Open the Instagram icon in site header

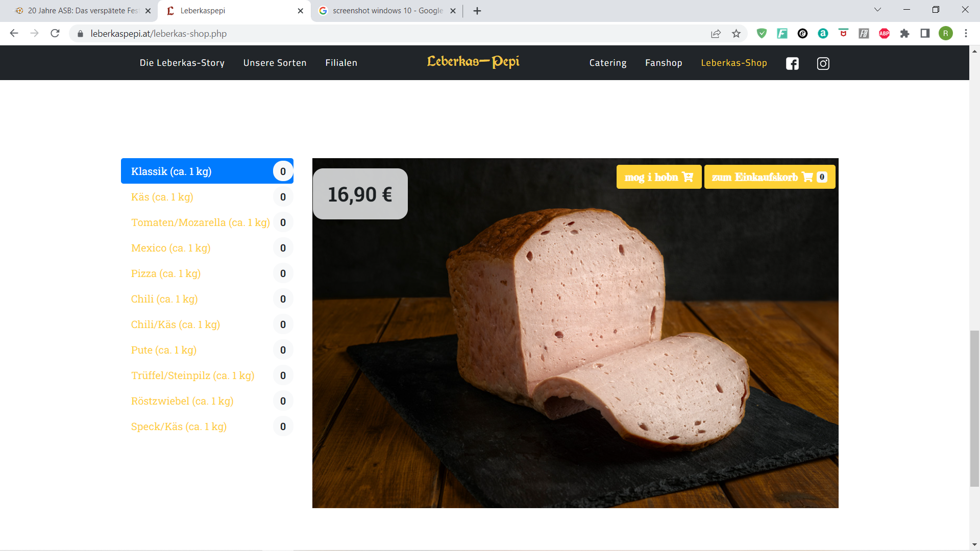[823, 63]
